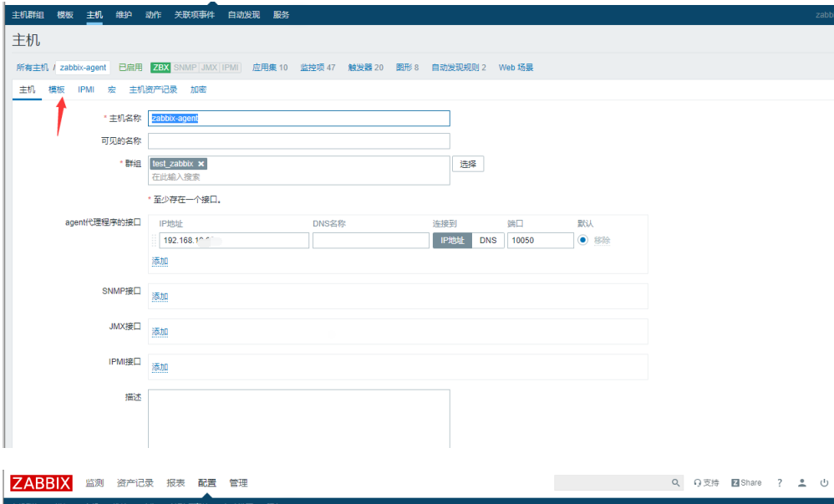
Task: Click the search magnifier icon
Action: [675, 483]
